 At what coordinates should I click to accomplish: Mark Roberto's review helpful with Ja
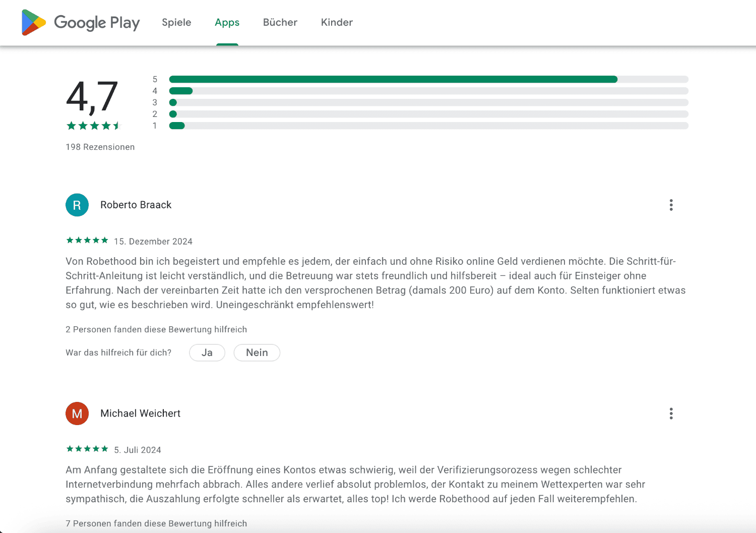coord(207,352)
